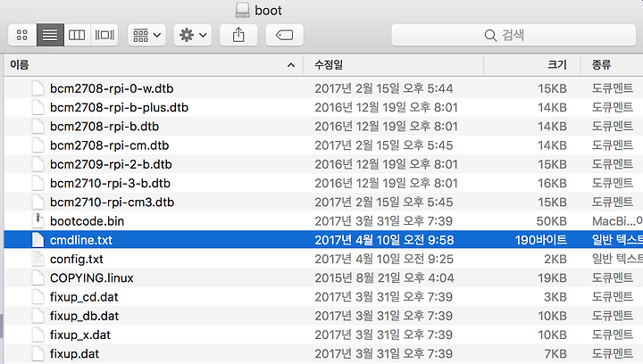Open the arrange-by grouping dropdown
The image size is (643, 364).
point(146,35)
